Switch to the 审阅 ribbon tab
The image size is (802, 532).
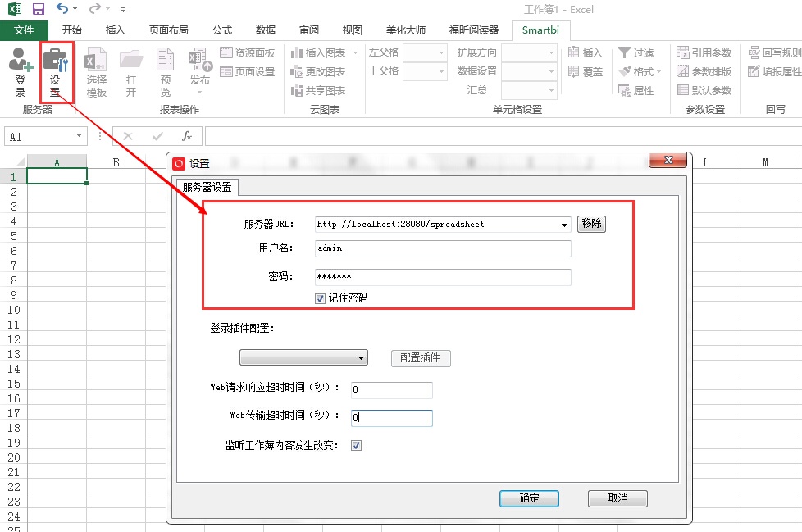(309, 30)
